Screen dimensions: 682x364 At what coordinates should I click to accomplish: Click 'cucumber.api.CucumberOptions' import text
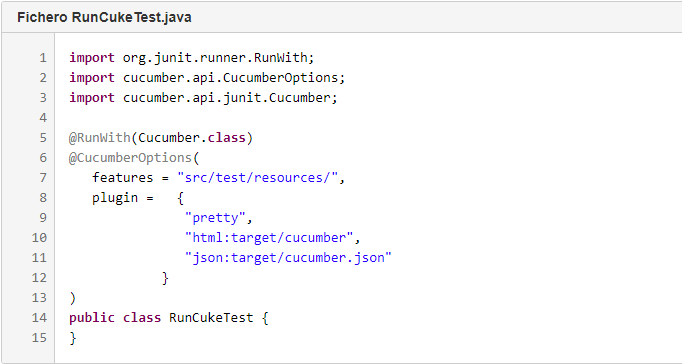click(x=230, y=77)
